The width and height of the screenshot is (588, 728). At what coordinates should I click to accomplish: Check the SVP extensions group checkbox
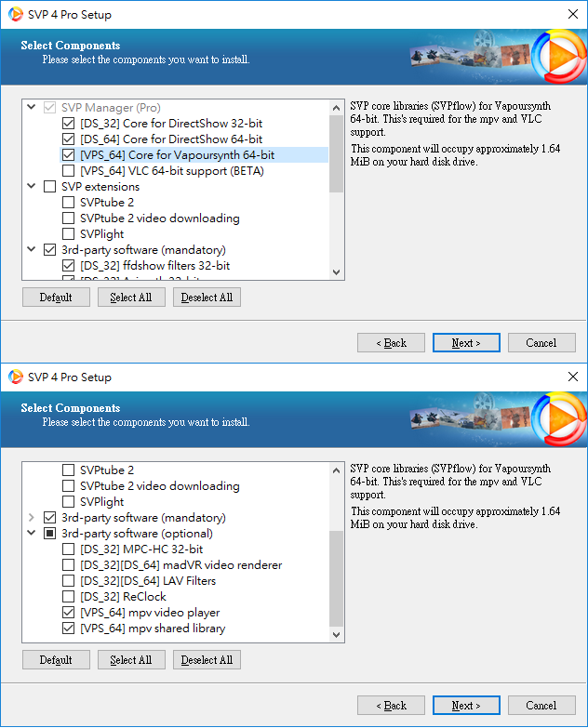(49, 187)
